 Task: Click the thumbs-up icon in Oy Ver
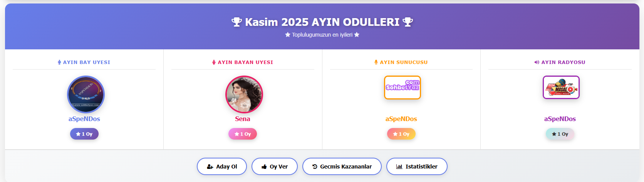(264, 167)
